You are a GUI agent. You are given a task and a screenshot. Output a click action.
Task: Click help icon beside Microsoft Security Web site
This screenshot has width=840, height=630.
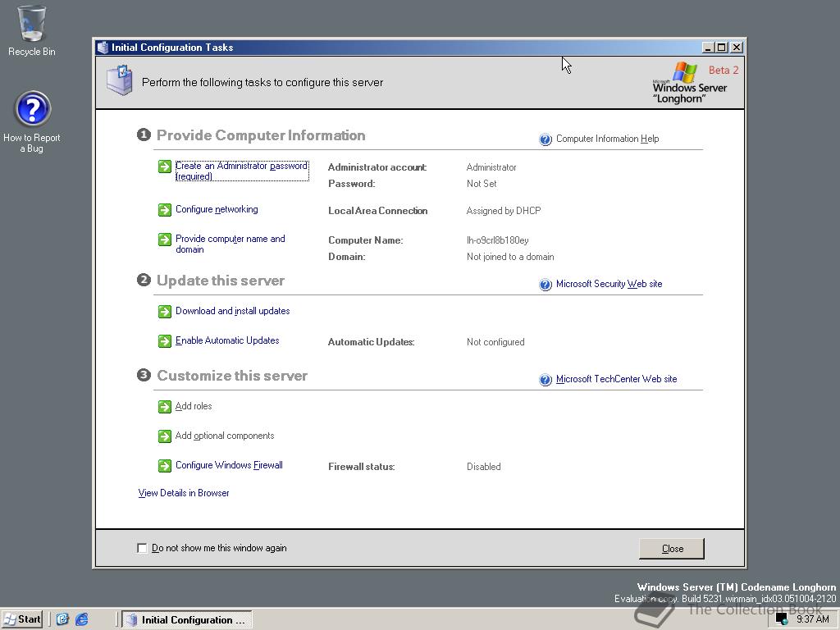tap(546, 285)
